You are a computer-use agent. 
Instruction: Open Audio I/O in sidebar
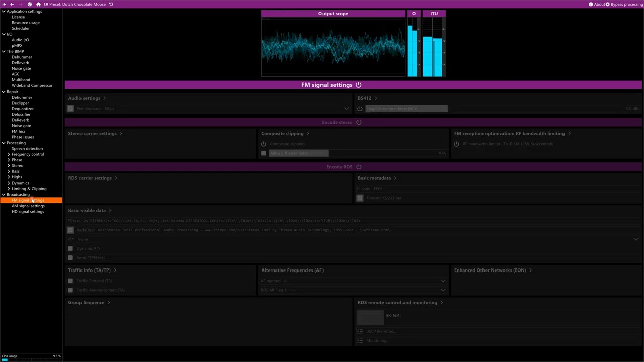(20, 40)
